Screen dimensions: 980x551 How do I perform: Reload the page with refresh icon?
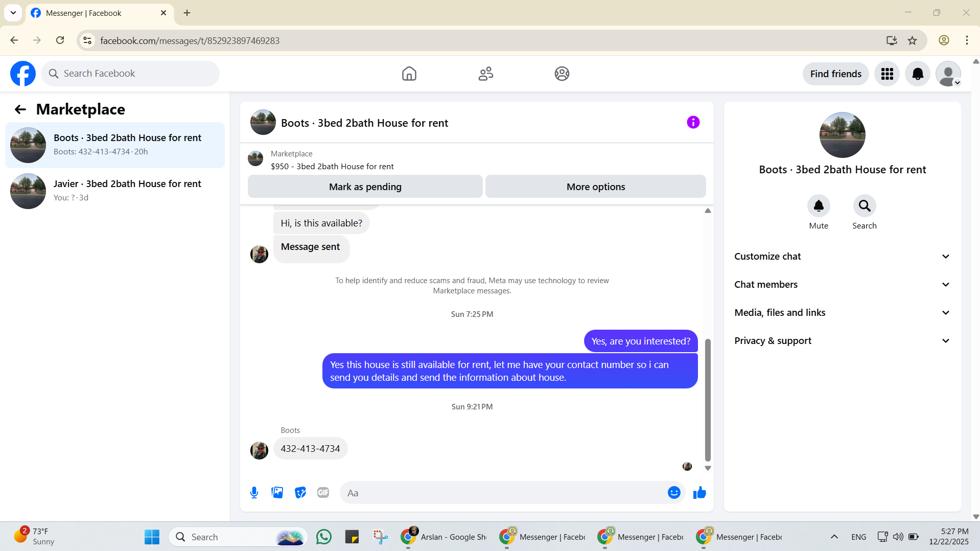click(x=60, y=40)
